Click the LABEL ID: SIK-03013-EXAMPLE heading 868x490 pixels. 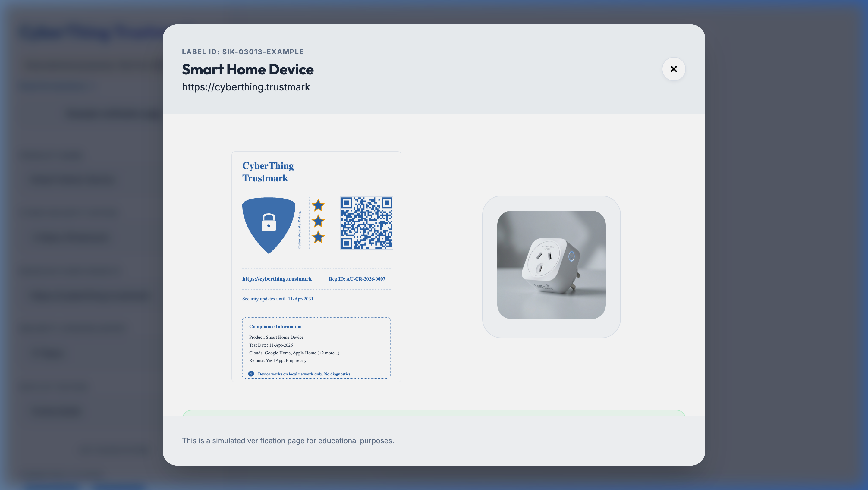[x=243, y=52]
